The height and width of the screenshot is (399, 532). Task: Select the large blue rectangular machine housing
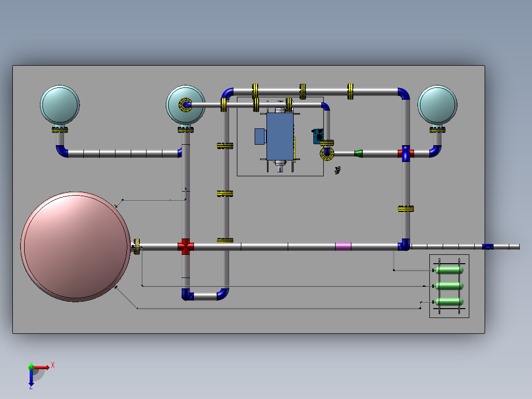(x=280, y=136)
